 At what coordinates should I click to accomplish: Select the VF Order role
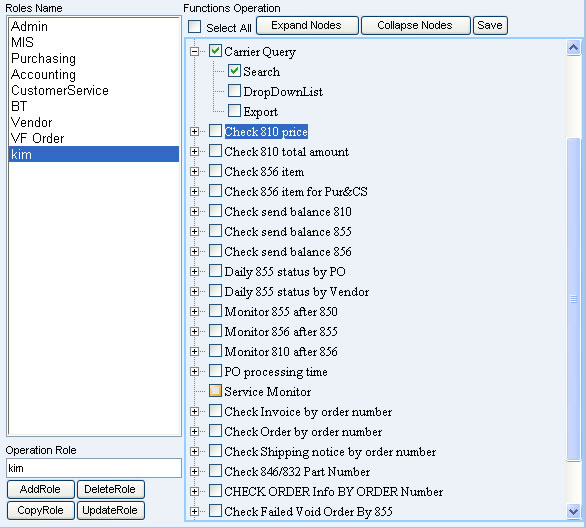93,138
